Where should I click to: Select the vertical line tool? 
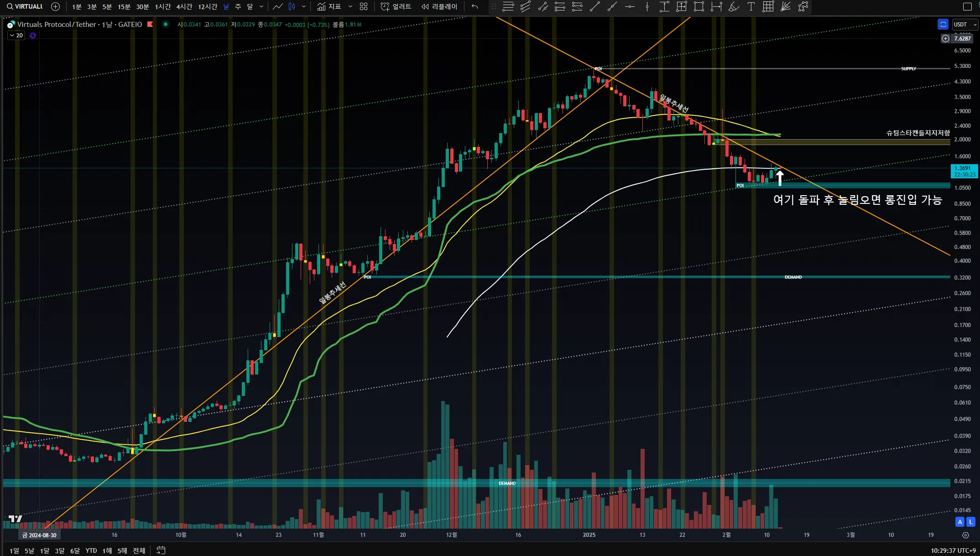point(647,6)
